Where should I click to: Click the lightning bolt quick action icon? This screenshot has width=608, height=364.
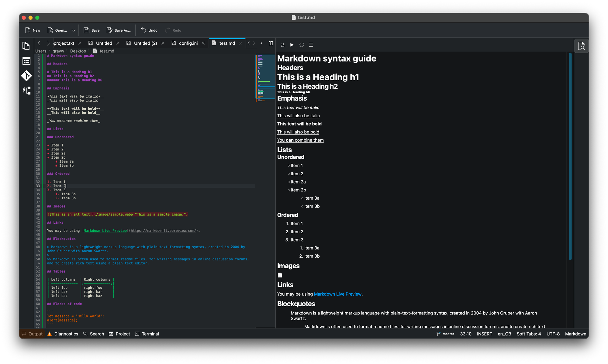(261, 43)
